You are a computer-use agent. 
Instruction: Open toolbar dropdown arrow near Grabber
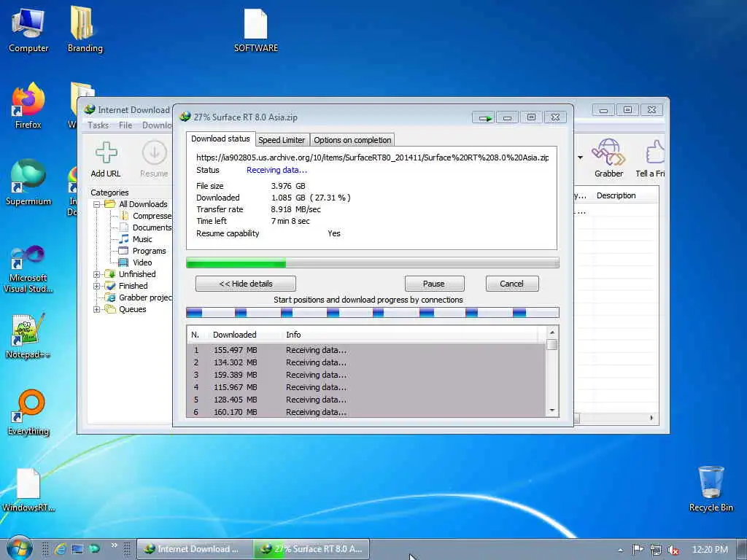click(x=580, y=157)
